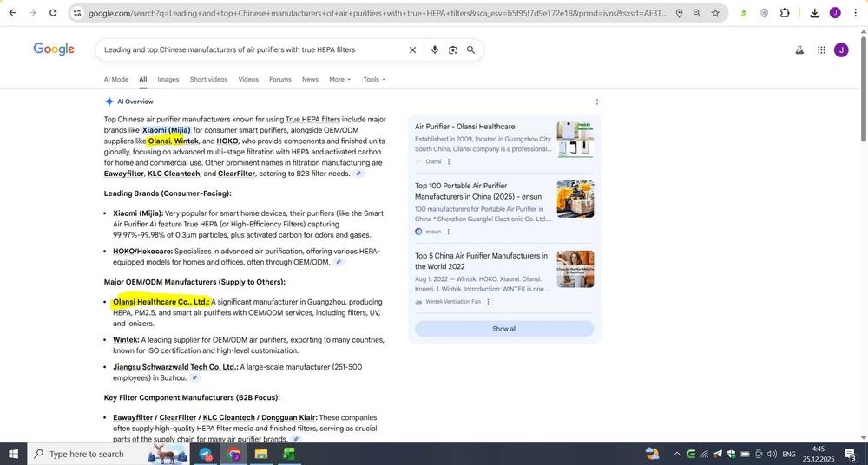Go back using browser back arrow

[x=12, y=13]
